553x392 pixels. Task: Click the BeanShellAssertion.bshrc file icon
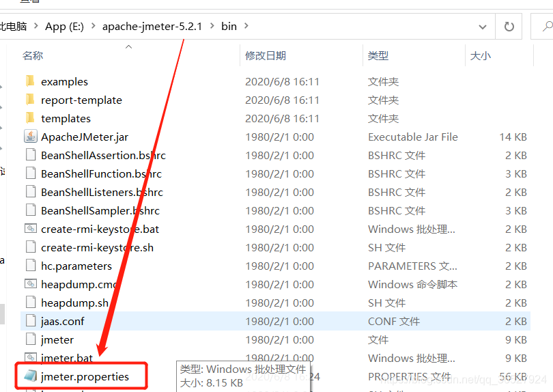31,155
